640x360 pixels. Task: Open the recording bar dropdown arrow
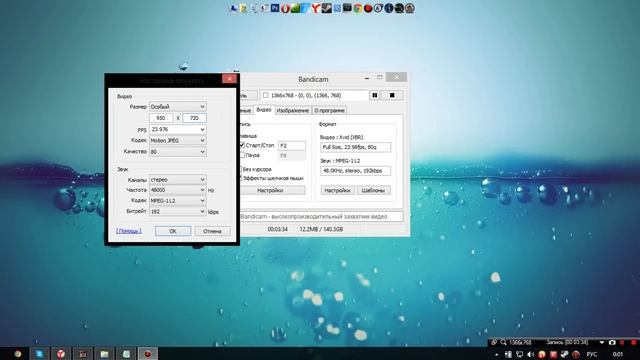[602, 342]
